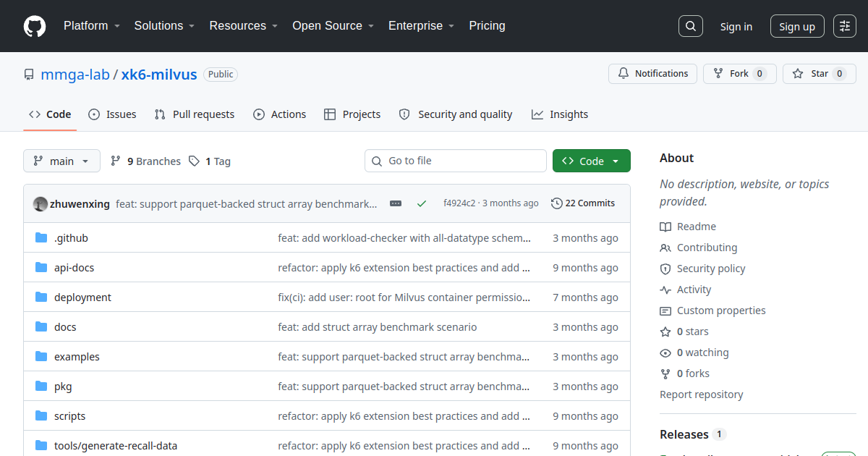Screen dimensions: 868x456
Task: Open the zhuwenxing author link
Action: (80, 204)
